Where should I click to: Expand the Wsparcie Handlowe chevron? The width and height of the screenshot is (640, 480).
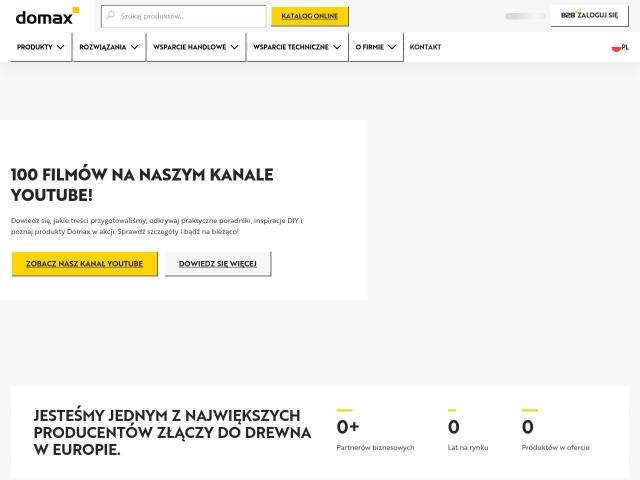[x=234, y=47]
